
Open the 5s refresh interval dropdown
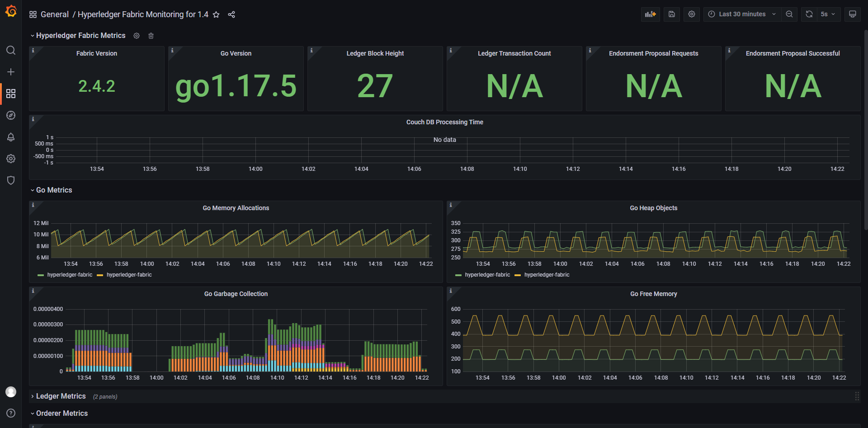pos(829,14)
